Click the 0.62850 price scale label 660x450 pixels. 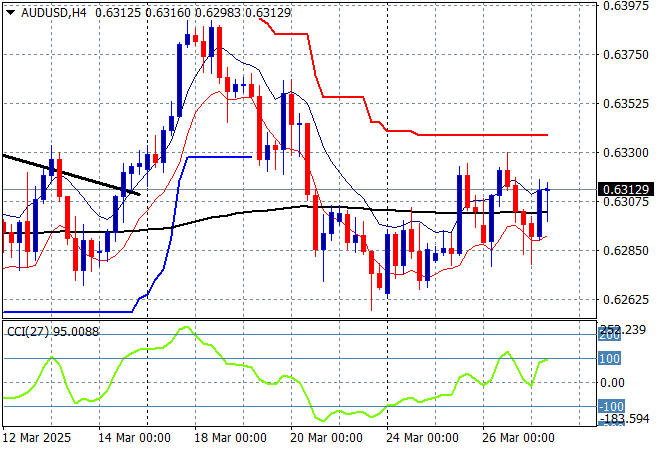point(626,250)
